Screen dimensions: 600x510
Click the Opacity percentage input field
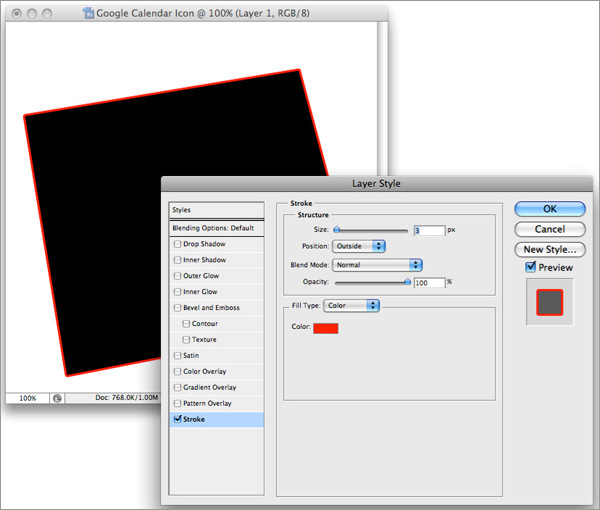[x=429, y=283]
